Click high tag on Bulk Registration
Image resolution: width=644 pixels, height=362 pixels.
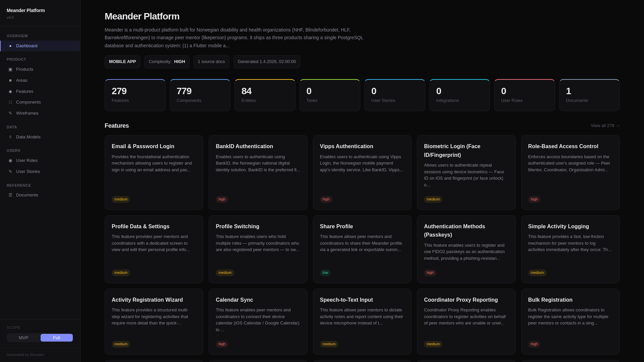pos(534,344)
